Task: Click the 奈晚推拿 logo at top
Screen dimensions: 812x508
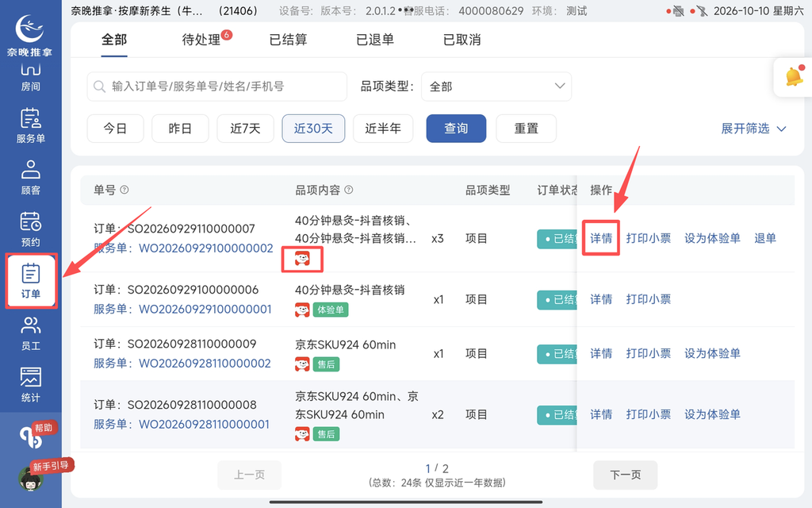Action: pos(29,34)
